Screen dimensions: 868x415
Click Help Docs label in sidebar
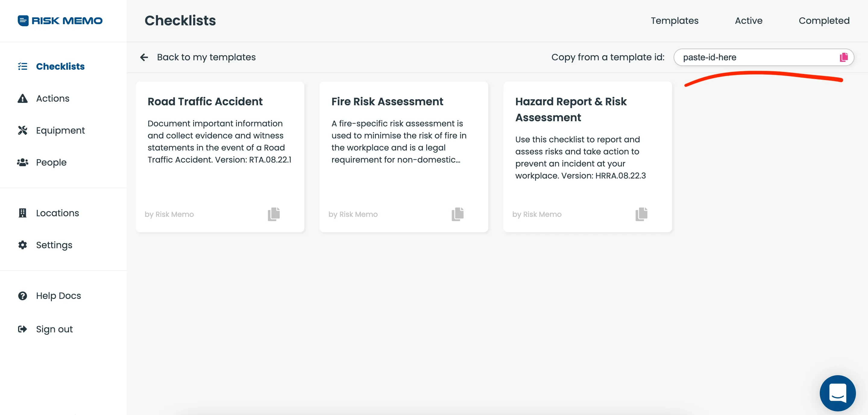(59, 296)
